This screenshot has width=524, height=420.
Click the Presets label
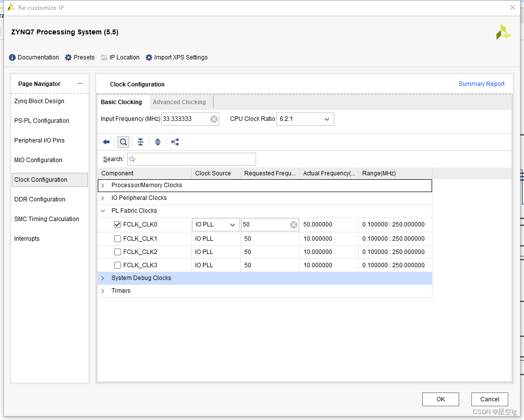click(x=84, y=57)
